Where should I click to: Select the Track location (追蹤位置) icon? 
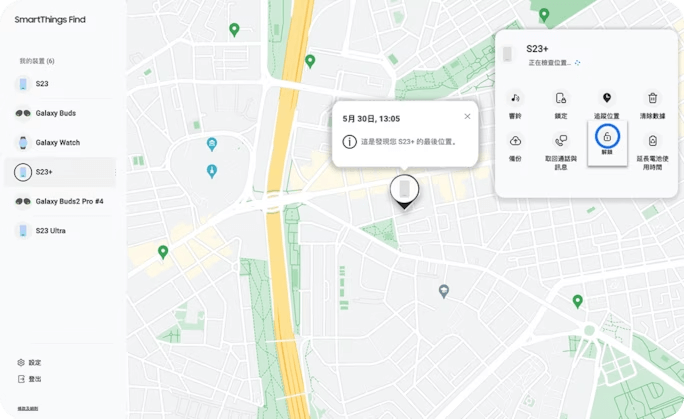pyautogui.click(x=607, y=98)
